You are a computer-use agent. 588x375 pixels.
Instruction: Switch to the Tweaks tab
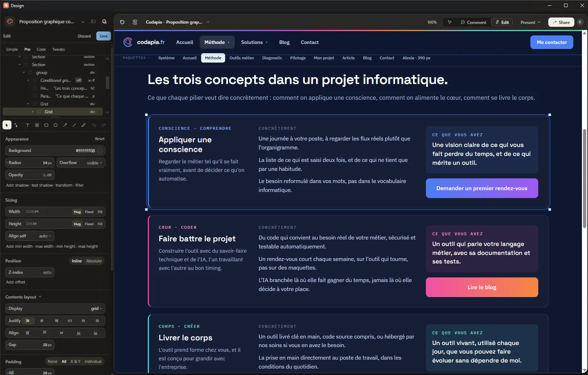point(58,49)
